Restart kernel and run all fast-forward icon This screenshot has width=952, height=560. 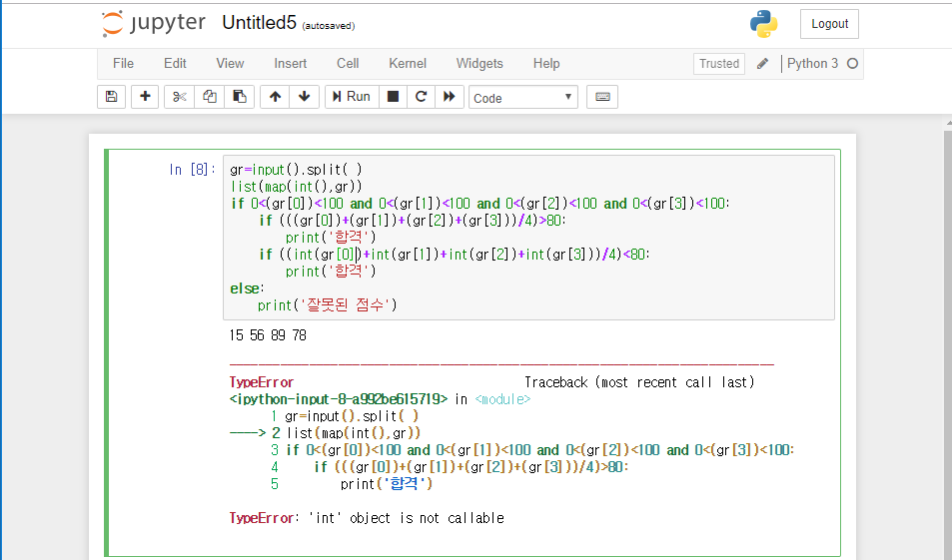[x=450, y=97]
